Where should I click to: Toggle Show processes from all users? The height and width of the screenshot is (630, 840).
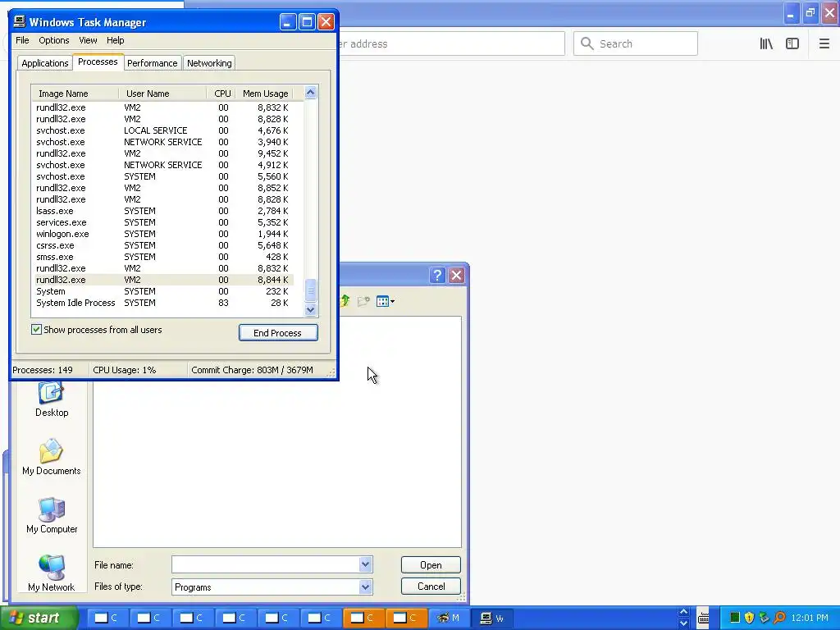pyautogui.click(x=36, y=330)
